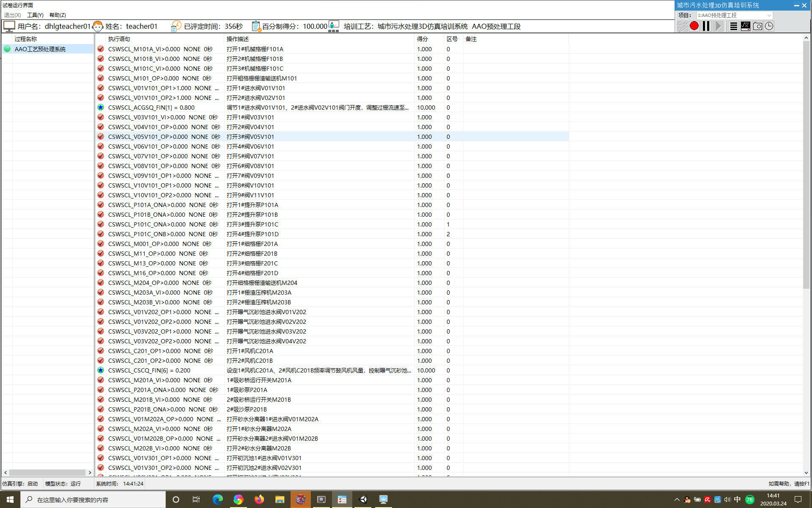The width and height of the screenshot is (812, 508).
Task: Click the camera snapshot icon
Action: (757, 26)
